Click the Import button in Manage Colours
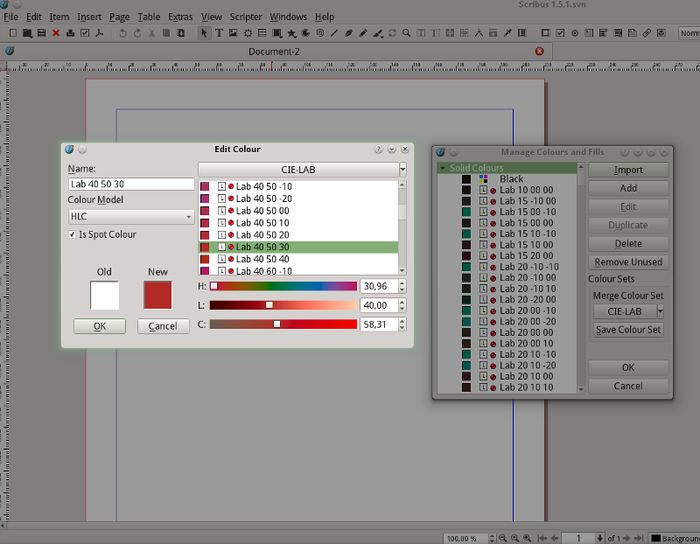The width and height of the screenshot is (700, 544). click(627, 170)
